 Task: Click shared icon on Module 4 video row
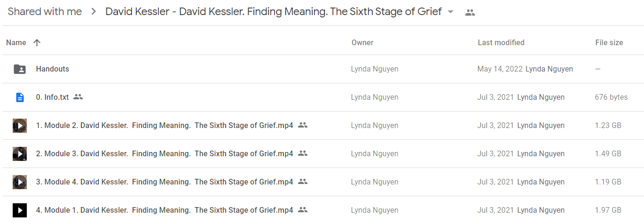tap(303, 182)
